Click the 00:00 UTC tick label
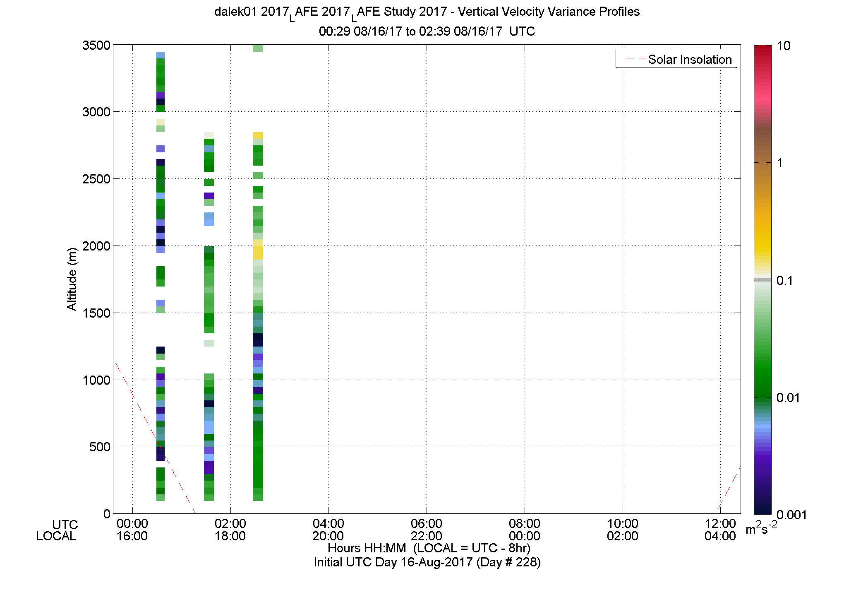 132,524
